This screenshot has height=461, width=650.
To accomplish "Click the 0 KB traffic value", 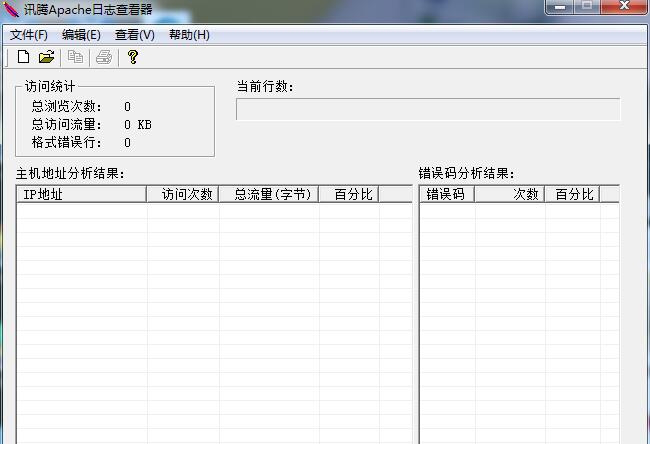I will pos(138,124).
